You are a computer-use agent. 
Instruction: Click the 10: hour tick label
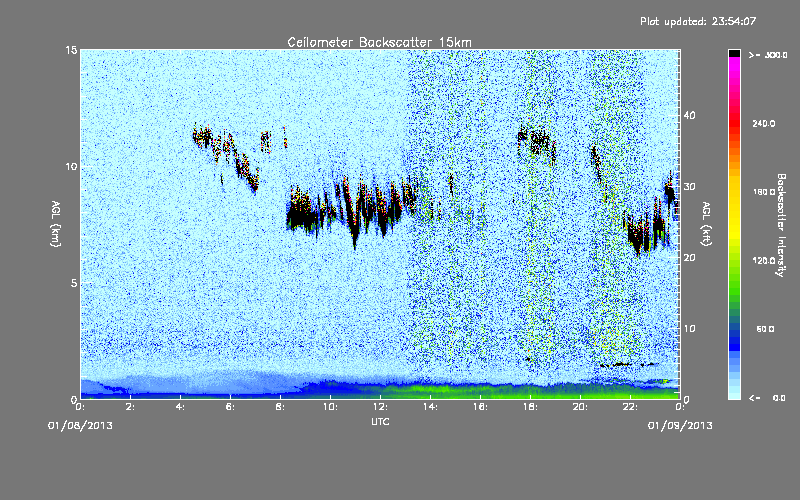point(330,407)
